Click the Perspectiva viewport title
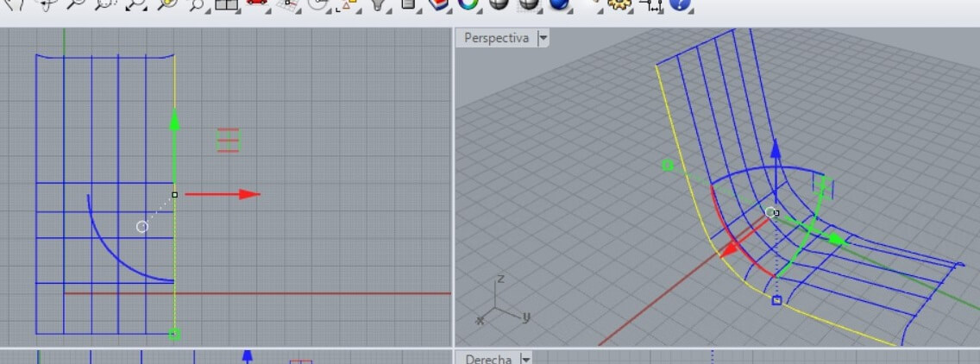Screen dimensions: 980x364 click(x=497, y=38)
